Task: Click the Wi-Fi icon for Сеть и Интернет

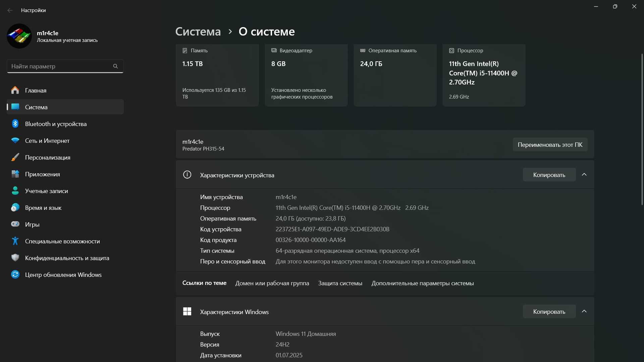Action: pos(15,140)
